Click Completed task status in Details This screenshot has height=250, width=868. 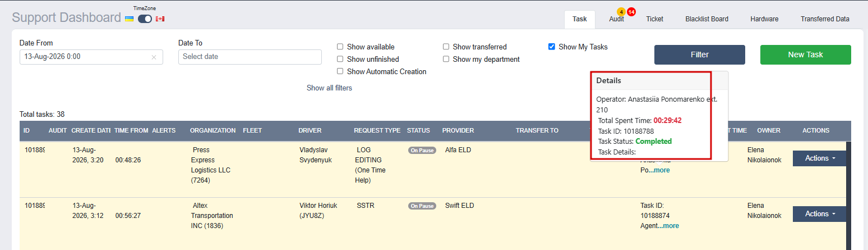[x=653, y=141]
